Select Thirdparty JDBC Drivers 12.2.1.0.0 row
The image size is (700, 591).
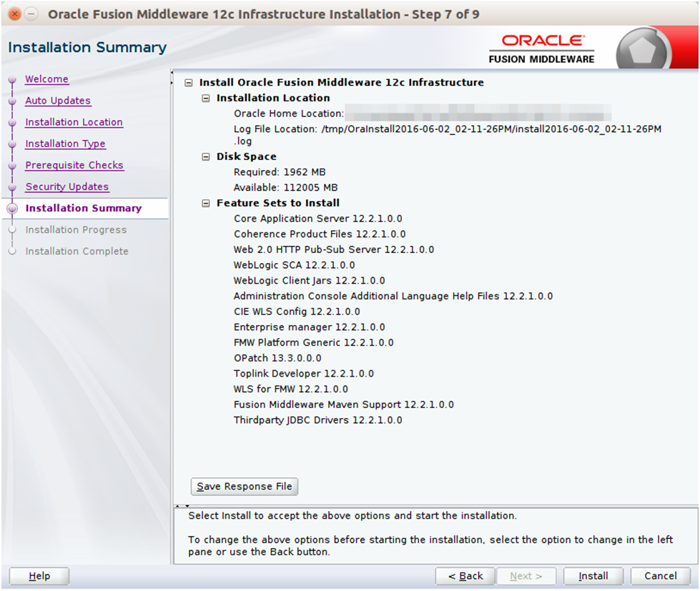pos(318,420)
